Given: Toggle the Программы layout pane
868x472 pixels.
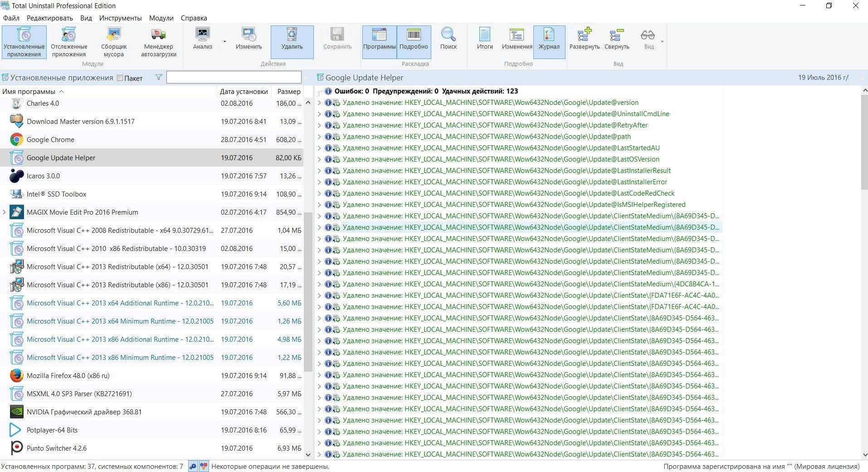Looking at the screenshot, I should [379, 42].
